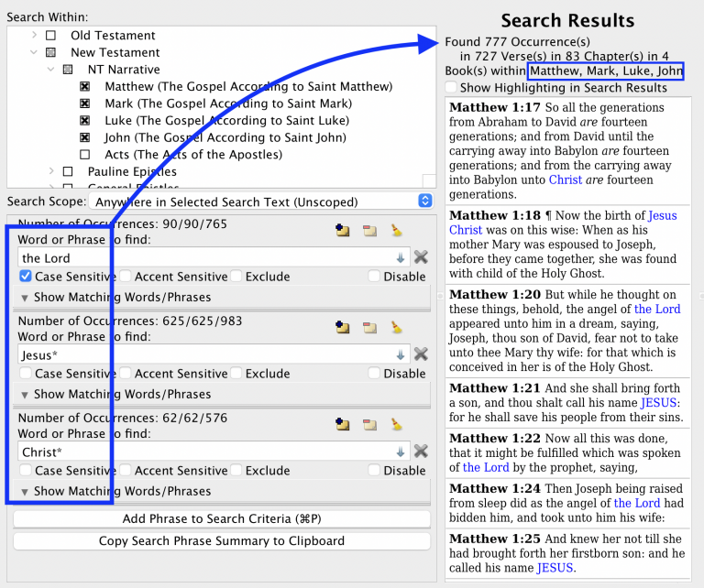704x588 pixels.
Task: Click Add Phrase to Search Criteria button
Action: coord(222,518)
